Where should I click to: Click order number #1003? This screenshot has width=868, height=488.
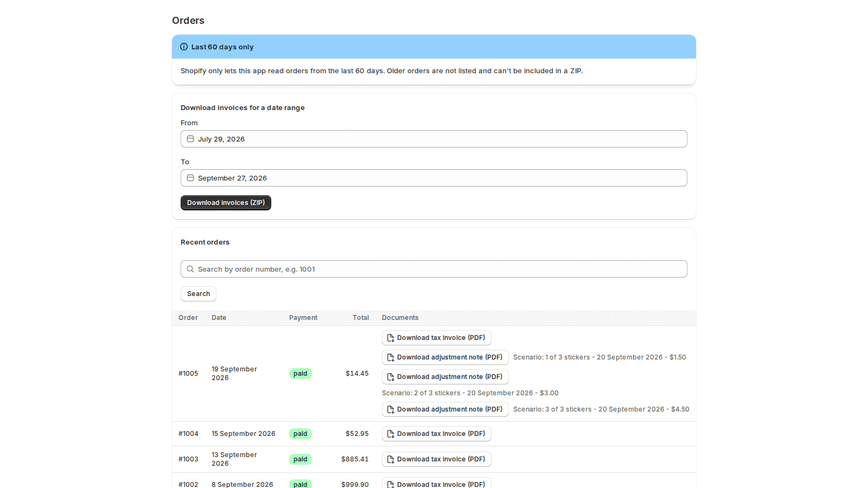[x=188, y=459]
